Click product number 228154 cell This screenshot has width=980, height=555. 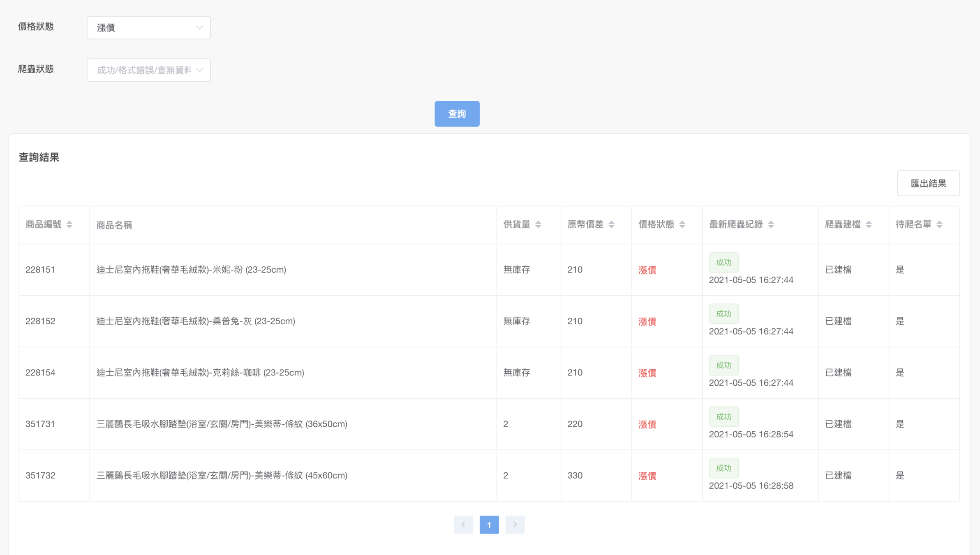(x=40, y=372)
